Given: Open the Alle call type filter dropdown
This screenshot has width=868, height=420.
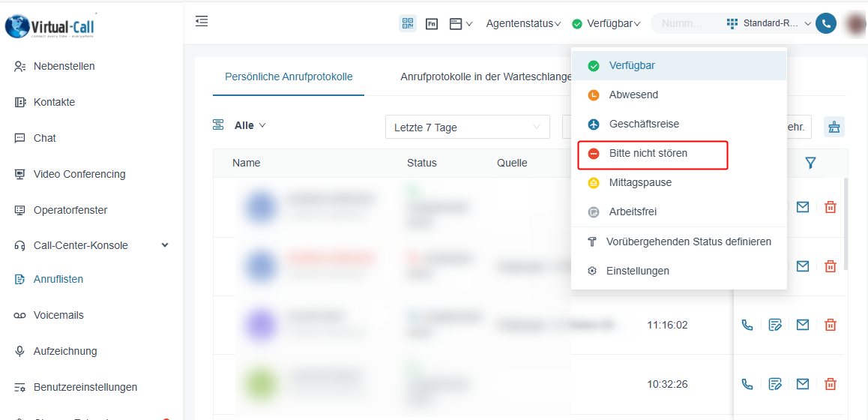Looking at the screenshot, I should (x=250, y=125).
